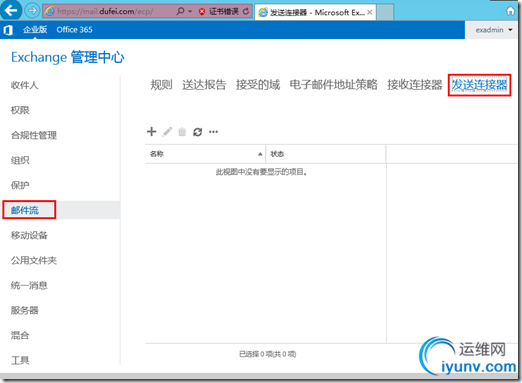Click the sort arrow on 名称 column
Screen dimensions: 522x383
(260, 154)
